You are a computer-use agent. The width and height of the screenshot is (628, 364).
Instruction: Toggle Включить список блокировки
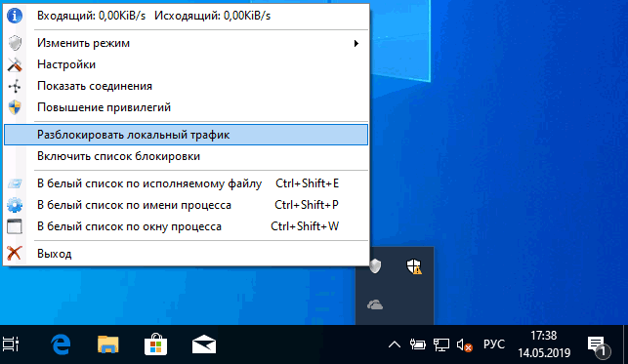tap(186, 156)
